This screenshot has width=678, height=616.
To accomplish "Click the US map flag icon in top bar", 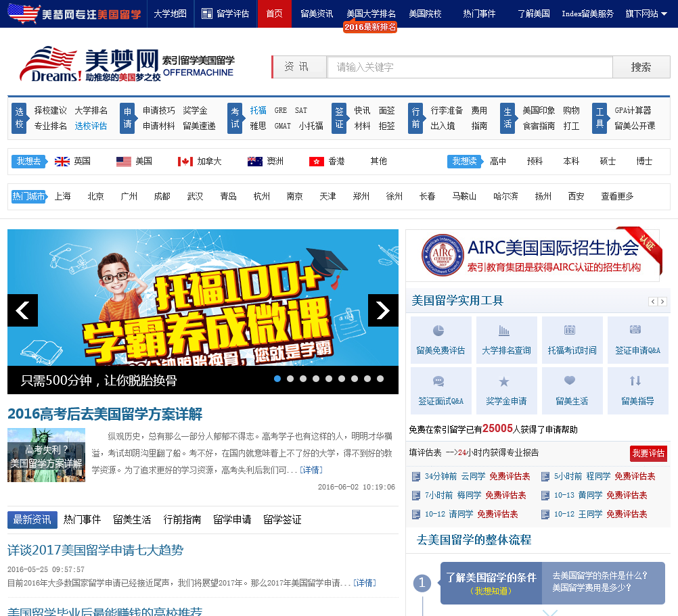I will [24, 13].
